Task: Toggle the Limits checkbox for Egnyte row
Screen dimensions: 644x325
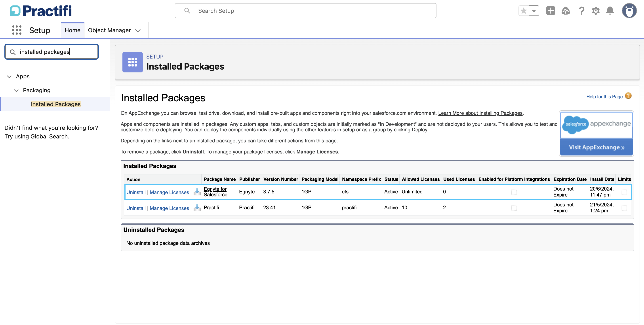Action: coord(624,192)
